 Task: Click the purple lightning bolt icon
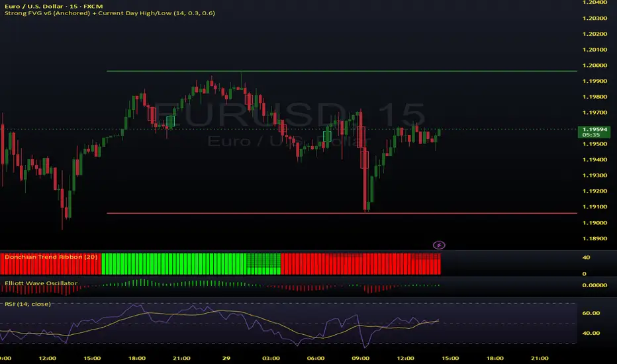439,245
